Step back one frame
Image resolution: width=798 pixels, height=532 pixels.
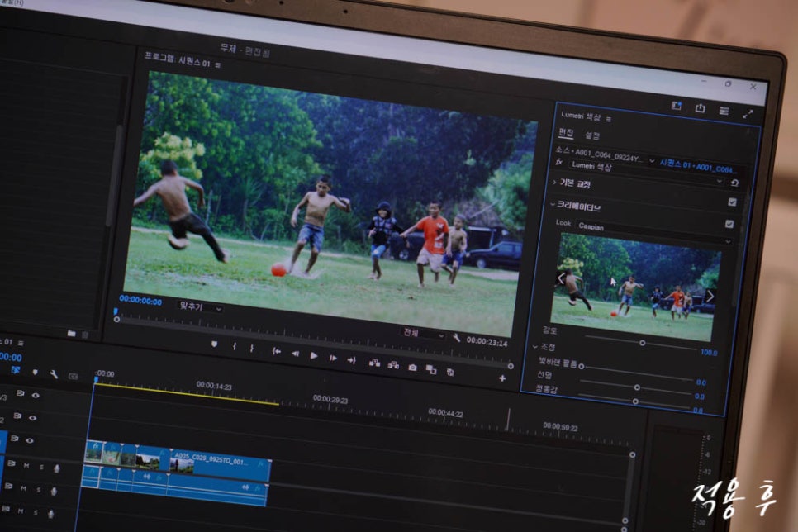click(x=295, y=354)
